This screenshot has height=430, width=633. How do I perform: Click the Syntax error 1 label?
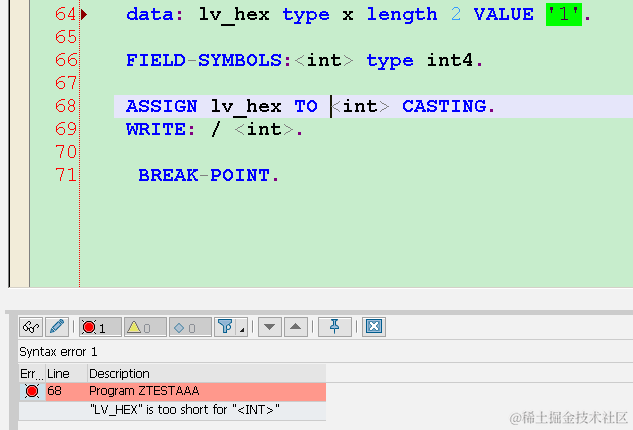[58, 352]
